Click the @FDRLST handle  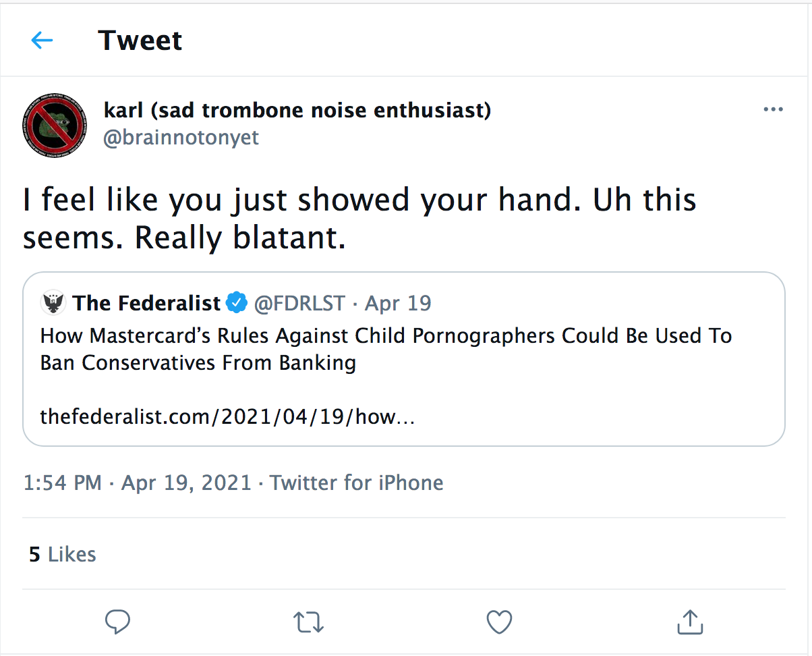click(x=299, y=304)
